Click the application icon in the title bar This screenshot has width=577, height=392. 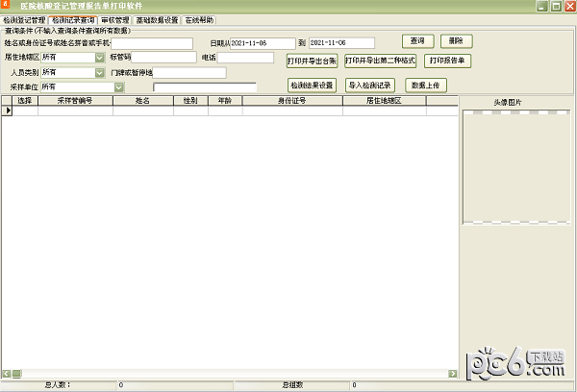tap(7, 7)
